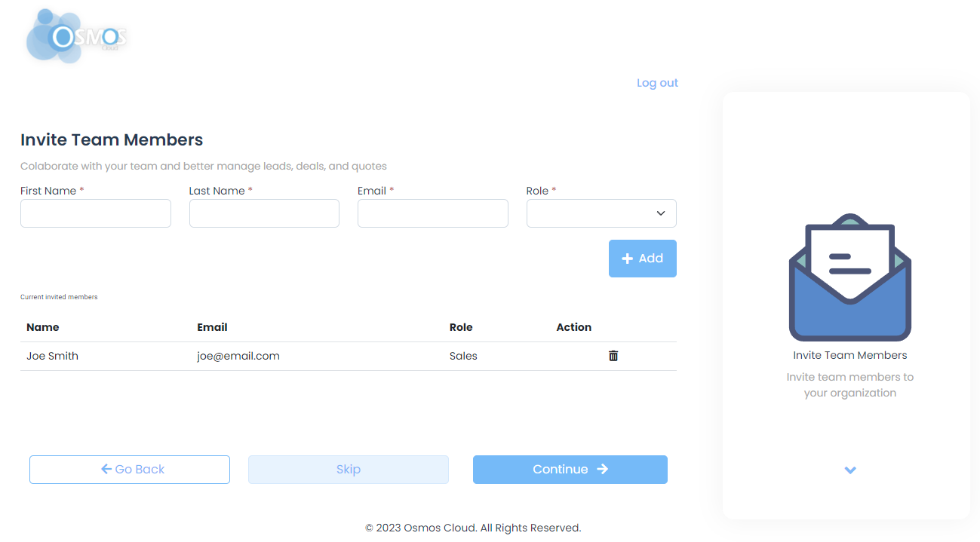The height and width of the screenshot is (542, 980).
Task: Skip the team invitation step
Action: (x=349, y=470)
